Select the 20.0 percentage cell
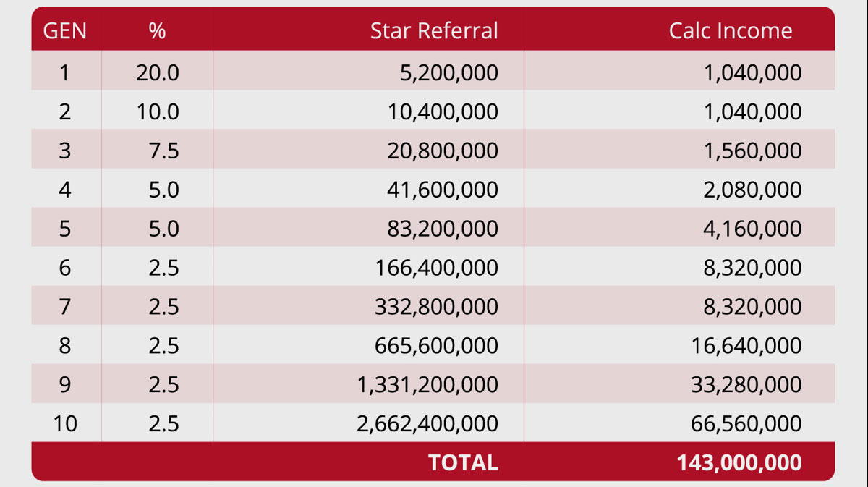Viewport: 868px width, 487px height. click(x=157, y=72)
